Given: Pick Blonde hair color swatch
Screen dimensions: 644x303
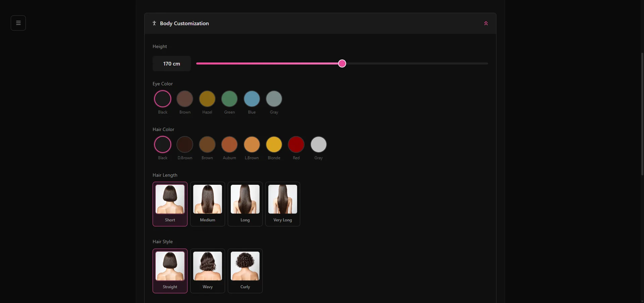Looking at the screenshot, I should click(274, 144).
